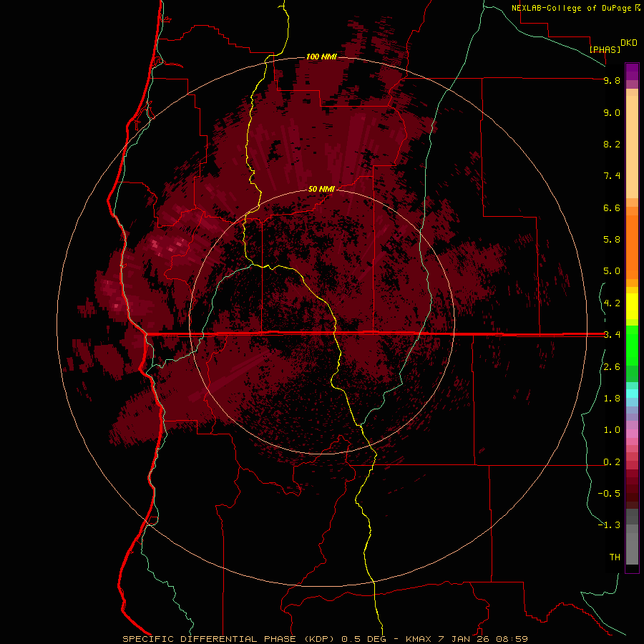
Task: Click the 9.8 colorbar scale value
Action: pyautogui.click(x=612, y=80)
